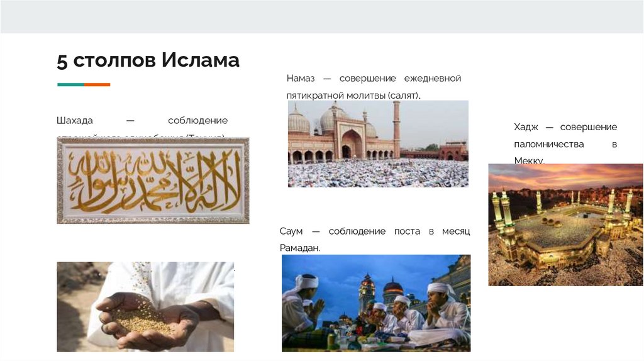Click the word "Рамадан" in the caption
Image resolution: width=644 pixels, height=361 pixels.
[299, 248]
